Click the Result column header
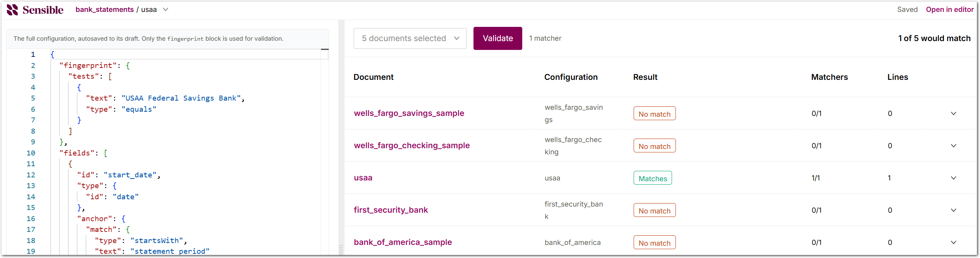Screen dimensions: 980x258 pyautogui.click(x=645, y=77)
